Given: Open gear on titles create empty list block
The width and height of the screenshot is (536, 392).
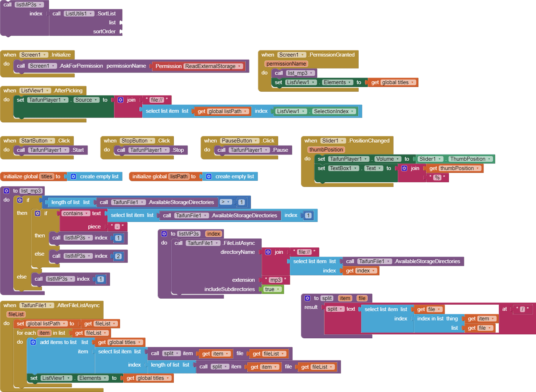Looking at the screenshot, I should 73,177.
